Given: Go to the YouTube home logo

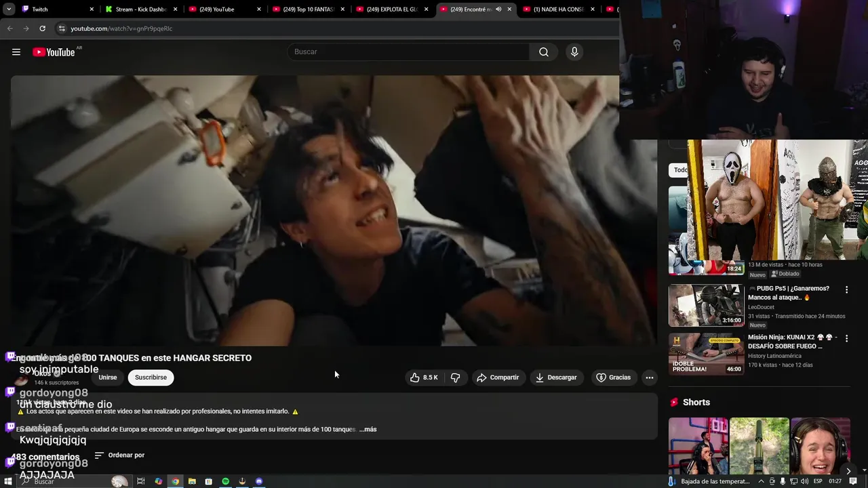Looking at the screenshot, I should click(54, 52).
